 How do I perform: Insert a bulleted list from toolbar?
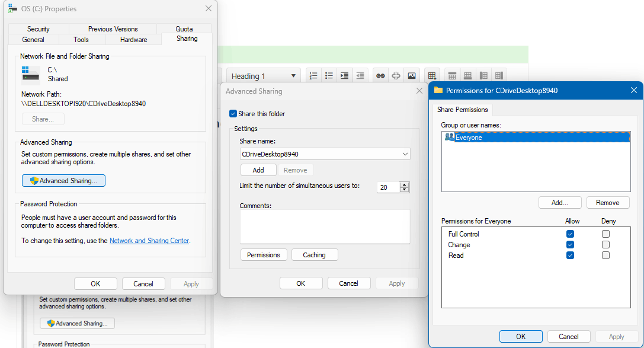coord(329,76)
